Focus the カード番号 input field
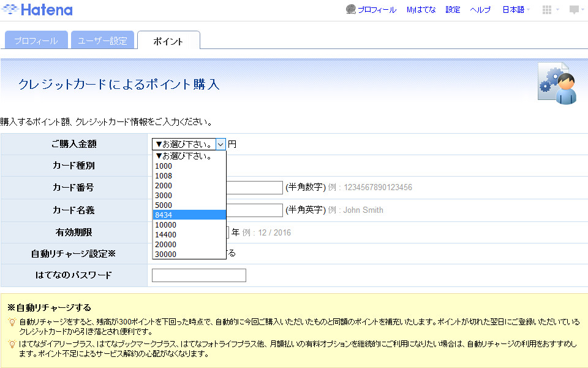Viewport: 588px width, 368px height. click(254, 188)
